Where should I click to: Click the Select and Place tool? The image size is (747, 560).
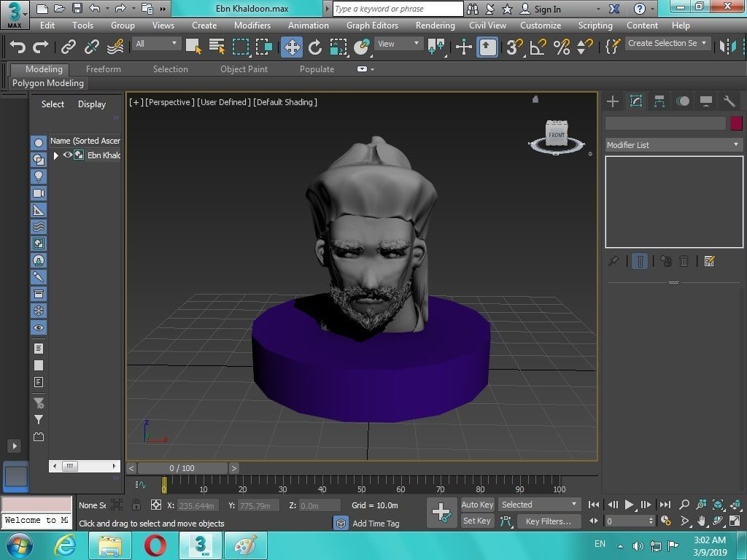pos(362,47)
